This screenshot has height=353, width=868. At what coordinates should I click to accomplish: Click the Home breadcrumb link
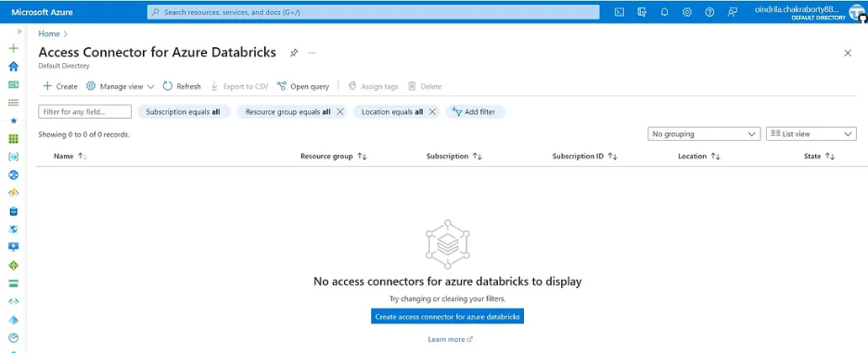[49, 33]
